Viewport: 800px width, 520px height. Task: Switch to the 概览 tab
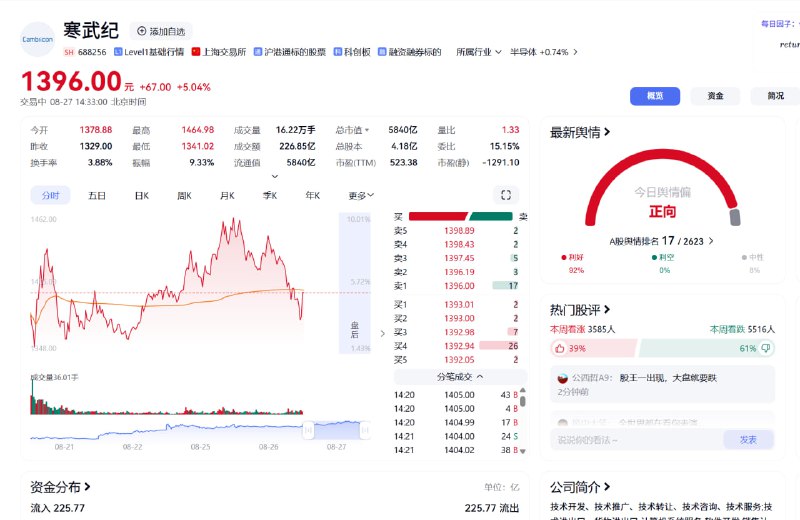coord(655,96)
